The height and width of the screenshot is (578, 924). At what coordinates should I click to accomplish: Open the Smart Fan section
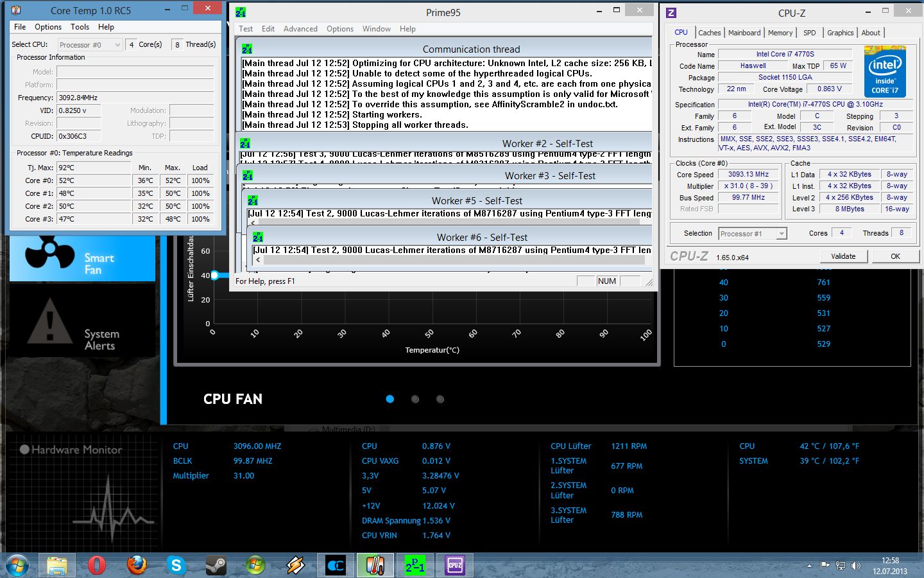click(x=82, y=258)
